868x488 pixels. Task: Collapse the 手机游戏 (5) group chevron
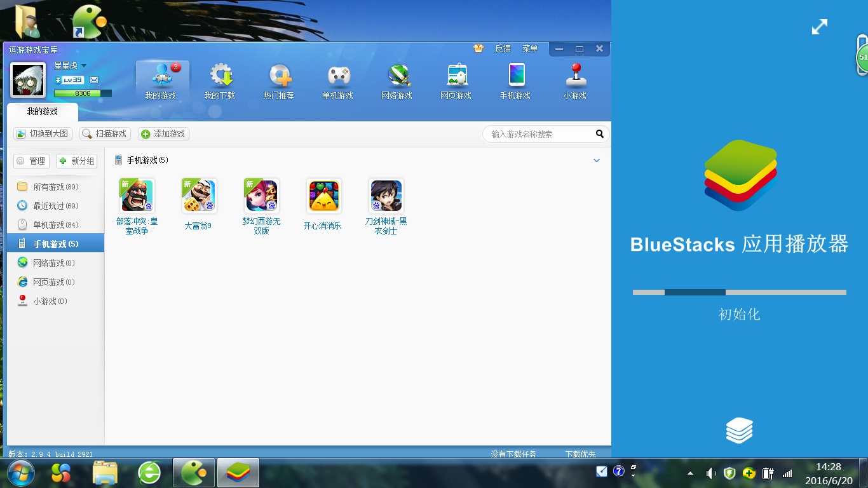597,160
